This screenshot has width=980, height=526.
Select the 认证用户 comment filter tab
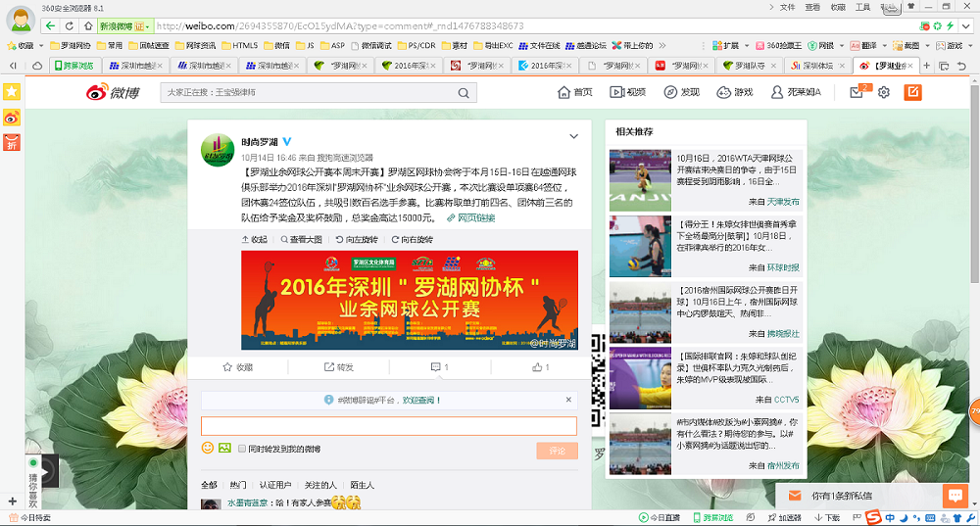click(275, 485)
